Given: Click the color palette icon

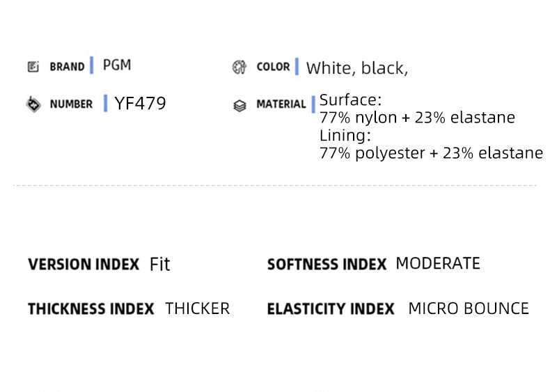Looking at the screenshot, I should [239, 68].
